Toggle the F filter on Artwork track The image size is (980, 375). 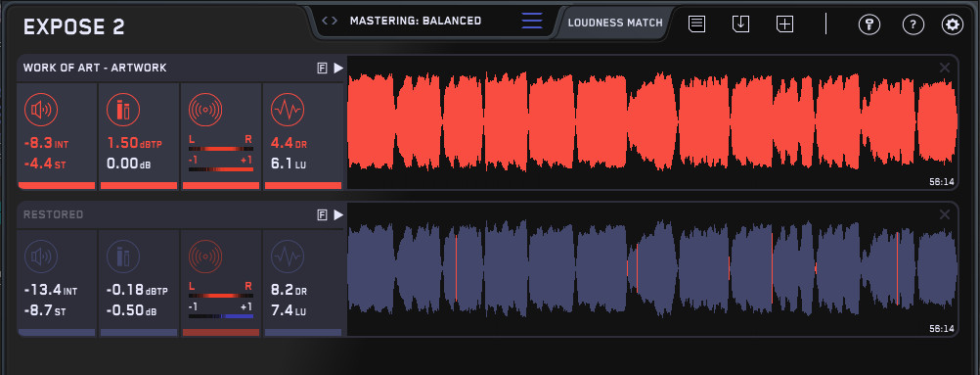coord(322,69)
